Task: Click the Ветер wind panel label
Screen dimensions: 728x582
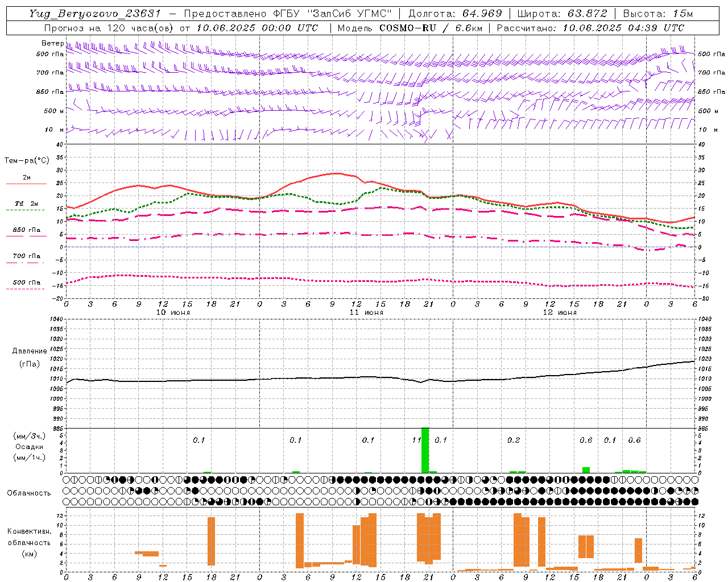Action: 52,43
